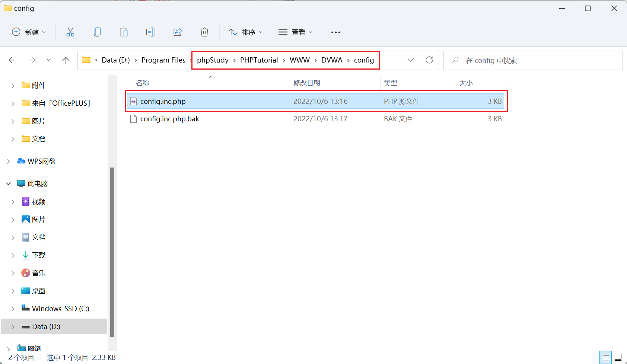This screenshot has height=364, width=627.
Task: Navigate up one folder level
Action: pyautogui.click(x=66, y=60)
